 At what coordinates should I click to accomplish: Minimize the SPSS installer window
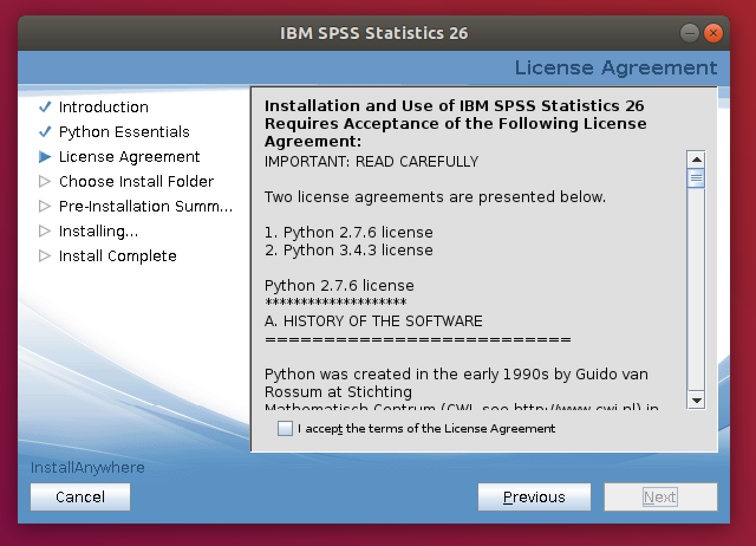(689, 33)
